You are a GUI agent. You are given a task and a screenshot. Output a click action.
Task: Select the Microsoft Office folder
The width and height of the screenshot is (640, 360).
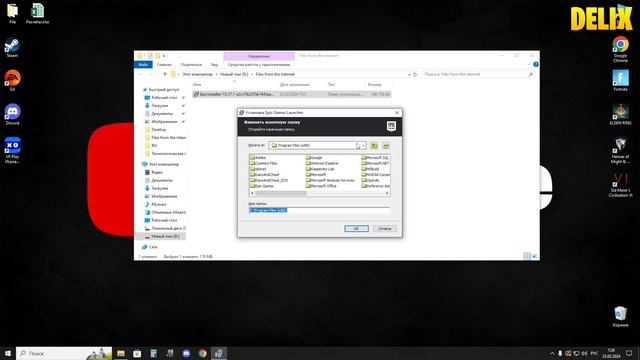(321, 186)
